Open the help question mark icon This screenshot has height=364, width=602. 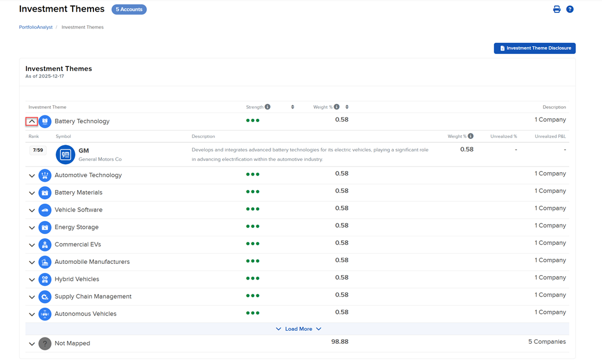(570, 10)
